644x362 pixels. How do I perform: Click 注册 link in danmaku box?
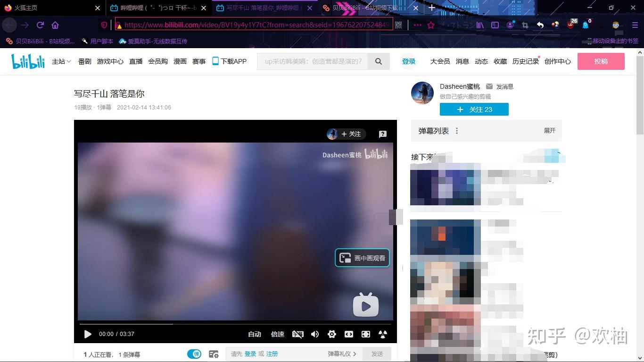coord(272,354)
